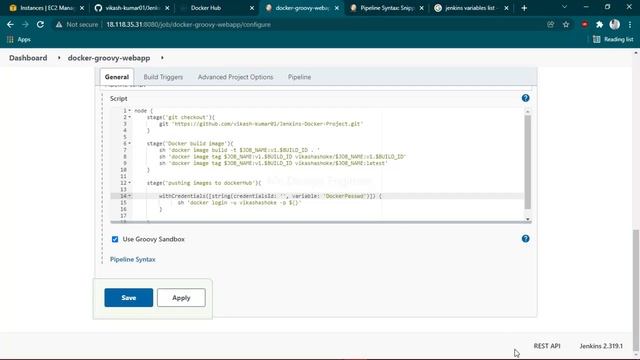This screenshot has width=640, height=360.
Task: Collapse the code fold arrow on line 1
Action: [130, 111]
